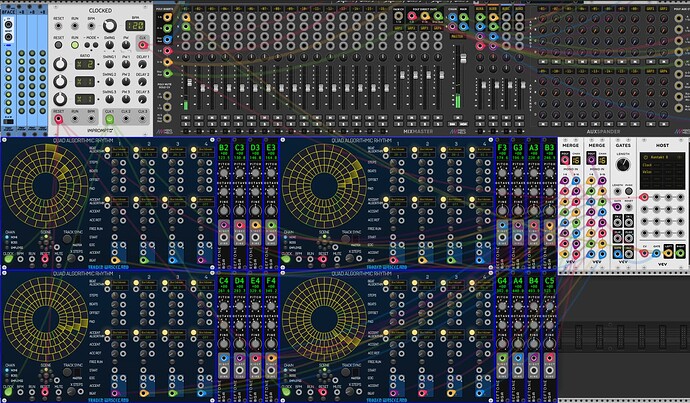Click track 1 BEAT output on Quad Rhythm beside B2

point(115,260)
